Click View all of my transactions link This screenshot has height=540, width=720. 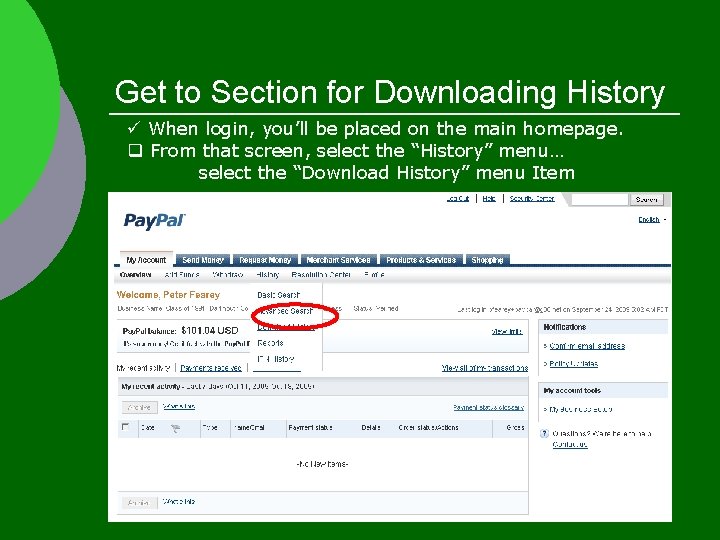tap(484, 368)
